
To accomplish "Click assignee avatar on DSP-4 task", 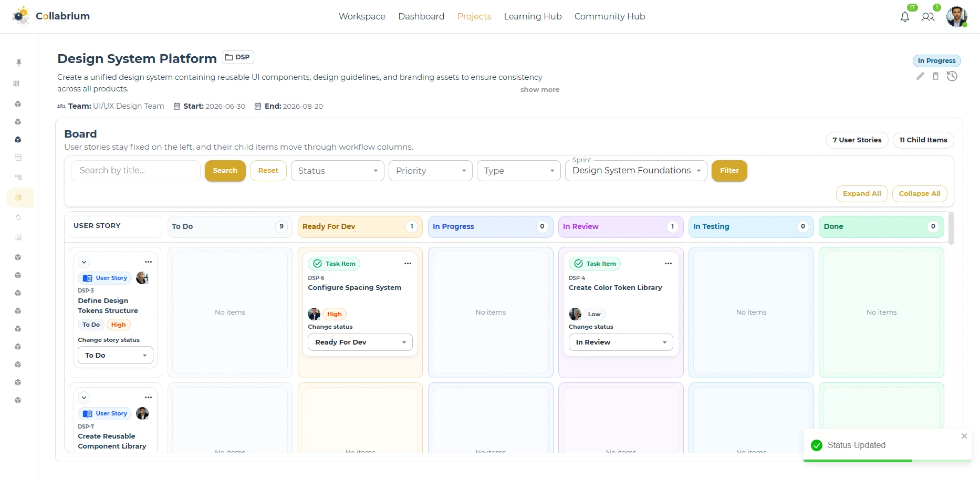I will pyautogui.click(x=575, y=314).
